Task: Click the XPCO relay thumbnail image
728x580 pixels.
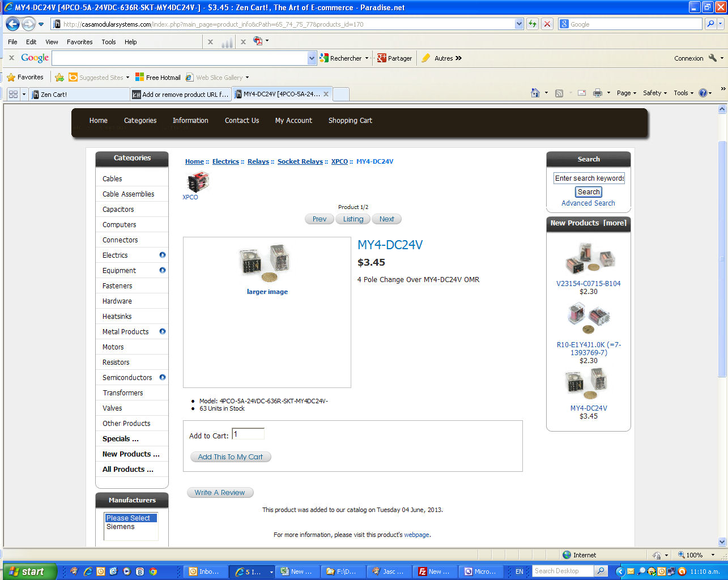Action: pyautogui.click(x=197, y=181)
